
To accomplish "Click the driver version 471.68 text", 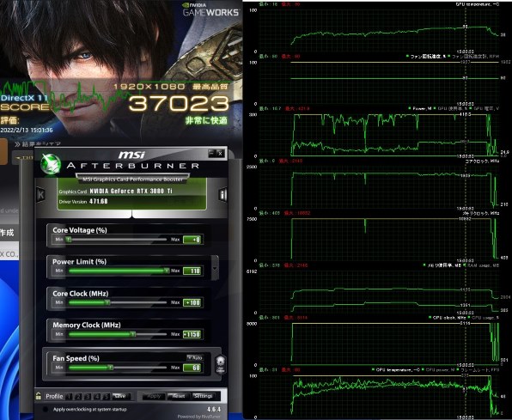I will (x=99, y=201).
